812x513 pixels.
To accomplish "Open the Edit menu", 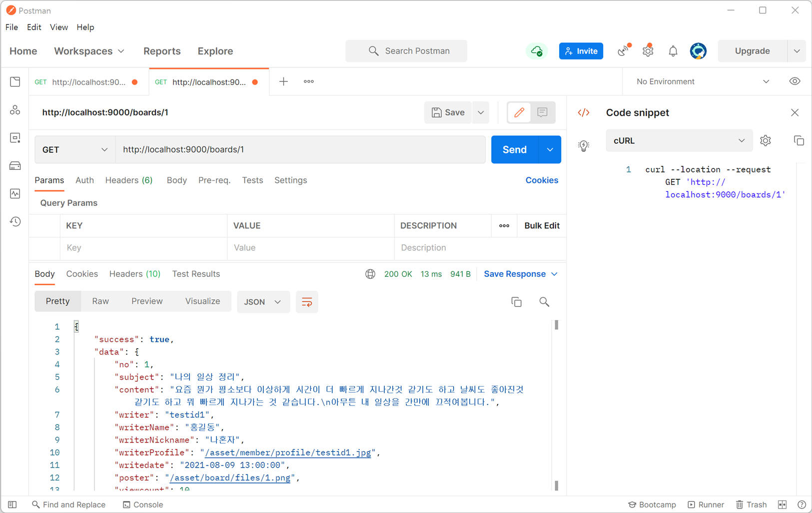I will click(x=34, y=27).
